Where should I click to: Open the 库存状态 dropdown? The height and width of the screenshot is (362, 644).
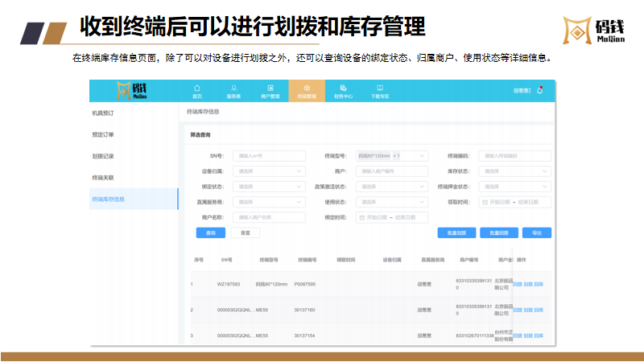click(515, 171)
